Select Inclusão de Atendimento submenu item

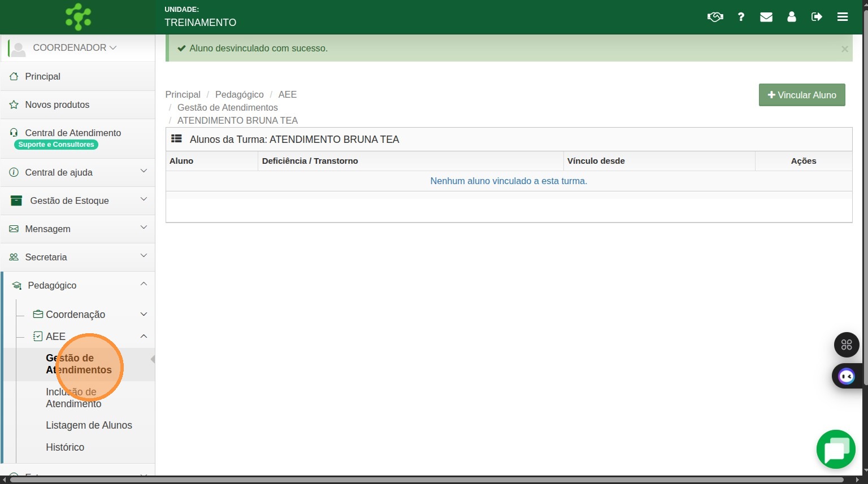point(73,398)
